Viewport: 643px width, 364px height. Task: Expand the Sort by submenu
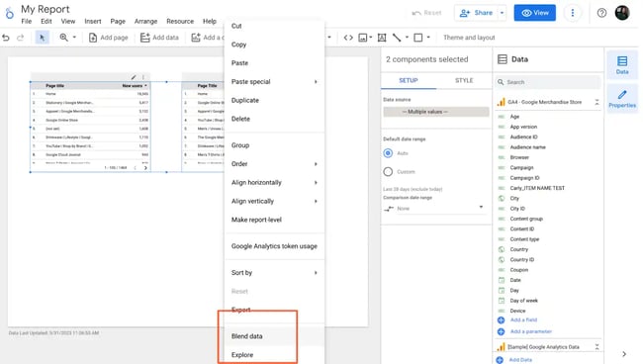[x=274, y=273]
